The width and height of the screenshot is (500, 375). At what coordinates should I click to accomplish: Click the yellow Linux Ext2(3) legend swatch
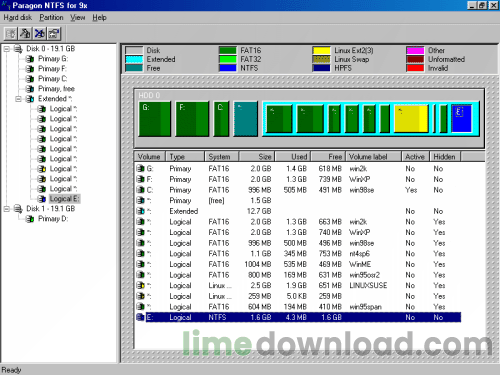[x=321, y=51]
